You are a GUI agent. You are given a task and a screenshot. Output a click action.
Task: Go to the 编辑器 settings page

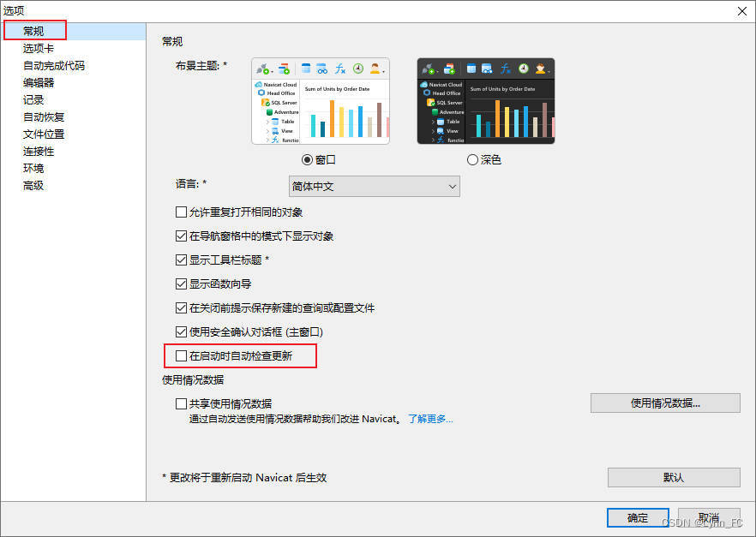(39, 82)
